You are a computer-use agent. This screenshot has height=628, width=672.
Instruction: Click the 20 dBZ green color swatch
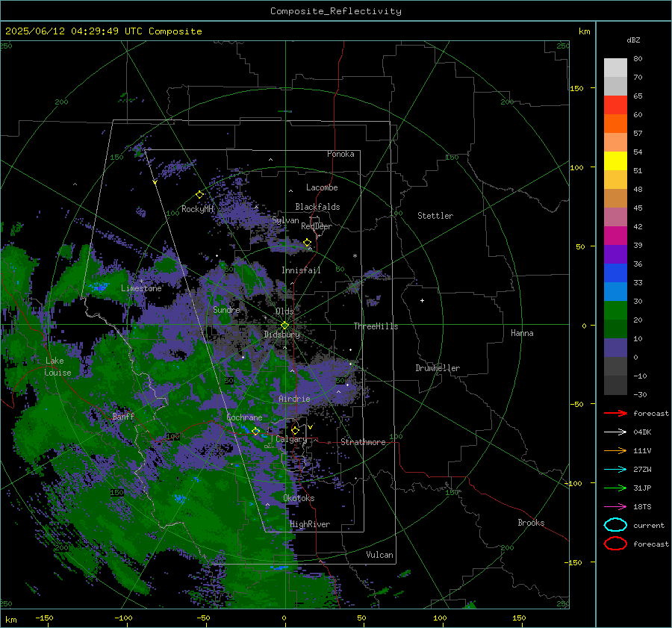[x=615, y=311]
